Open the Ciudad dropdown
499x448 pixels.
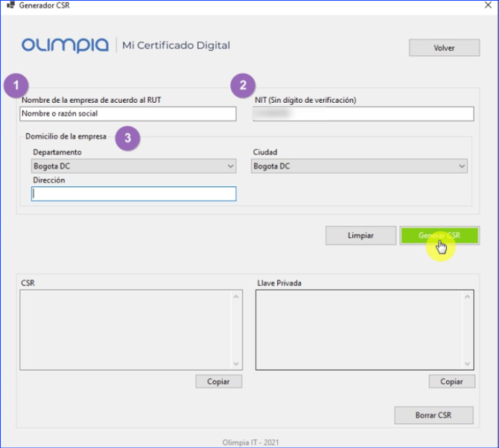[x=359, y=166]
